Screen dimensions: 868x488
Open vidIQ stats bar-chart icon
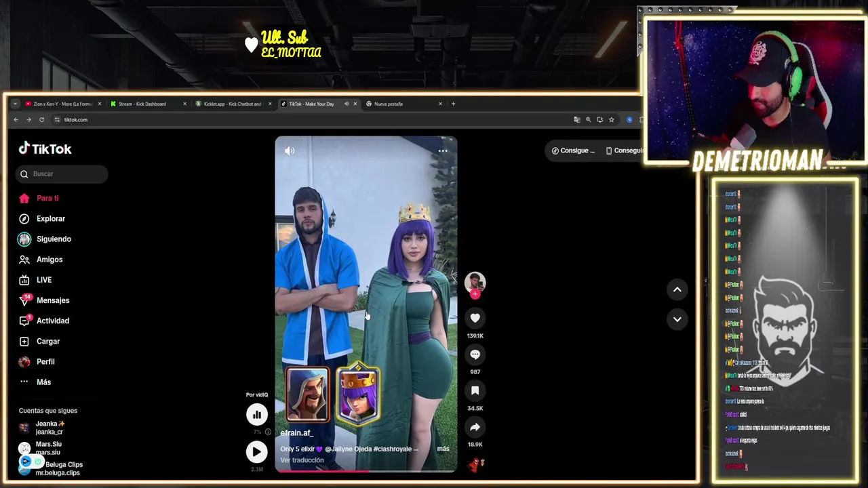(257, 414)
